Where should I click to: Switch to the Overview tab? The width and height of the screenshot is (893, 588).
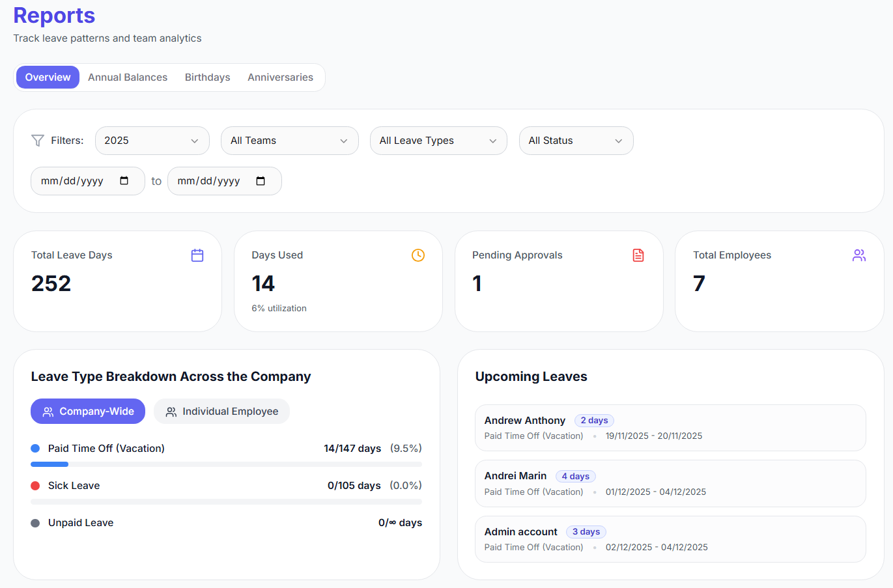(x=48, y=77)
